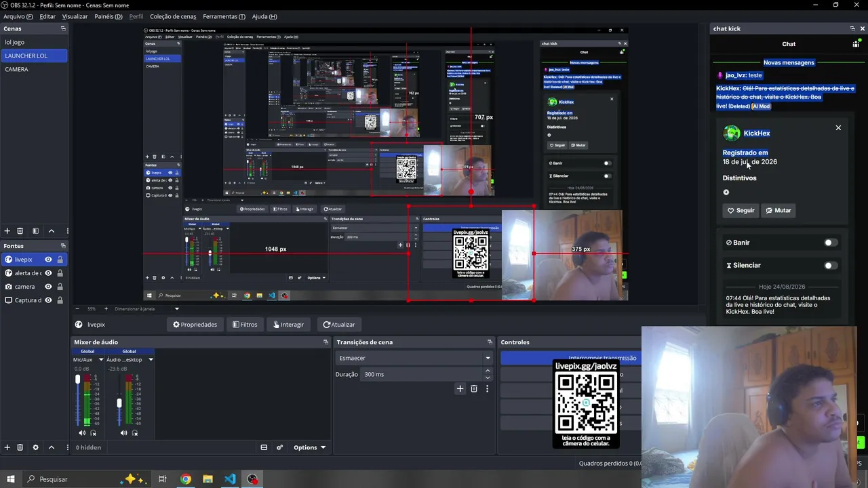
Task: Lock the Captura d source
Action: click(60, 300)
